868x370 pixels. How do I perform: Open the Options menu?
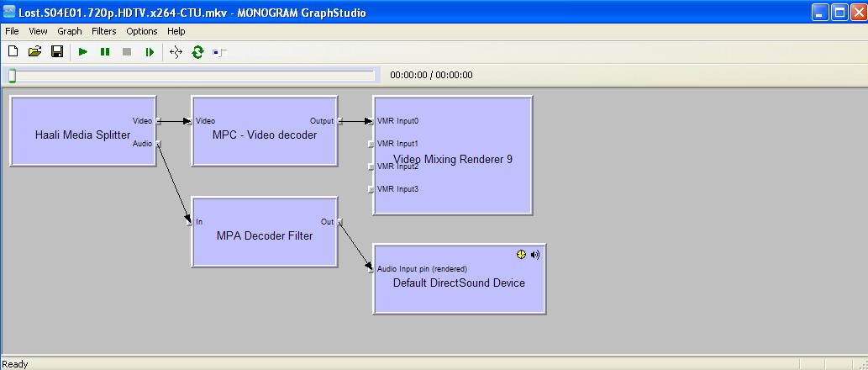(142, 31)
